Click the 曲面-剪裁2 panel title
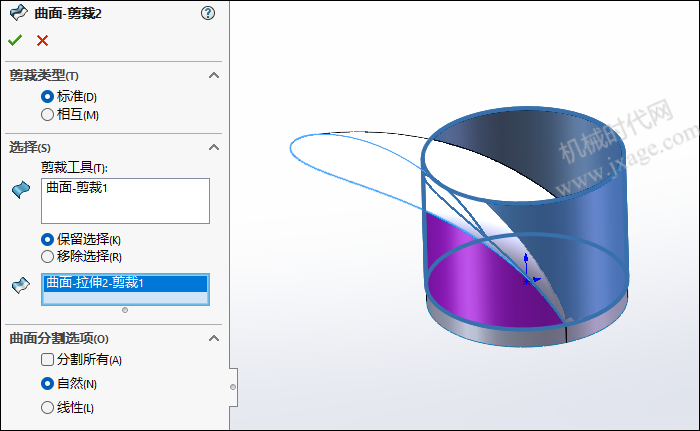Image resolution: width=700 pixels, height=431 pixels. (68, 14)
